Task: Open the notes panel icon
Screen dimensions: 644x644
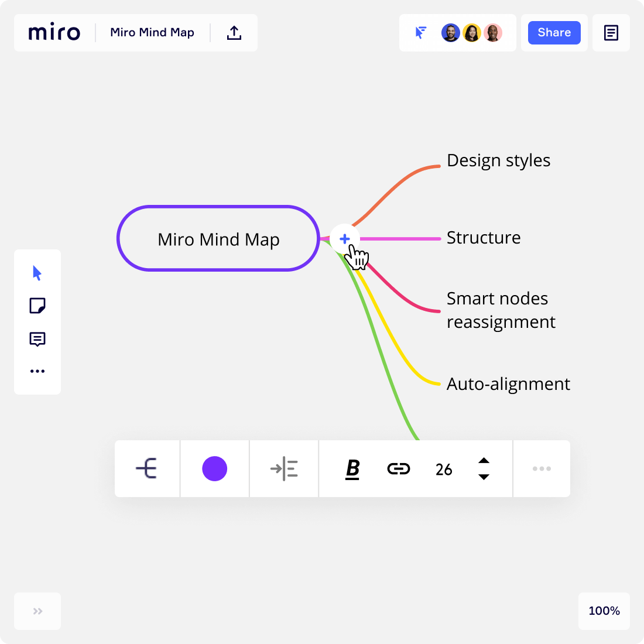Action: coord(611,33)
